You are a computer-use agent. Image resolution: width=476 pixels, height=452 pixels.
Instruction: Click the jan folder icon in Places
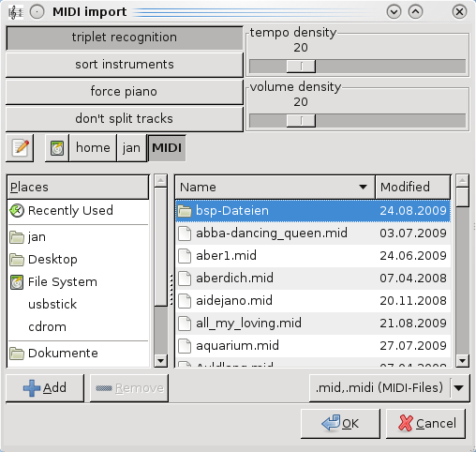point(17,237)
